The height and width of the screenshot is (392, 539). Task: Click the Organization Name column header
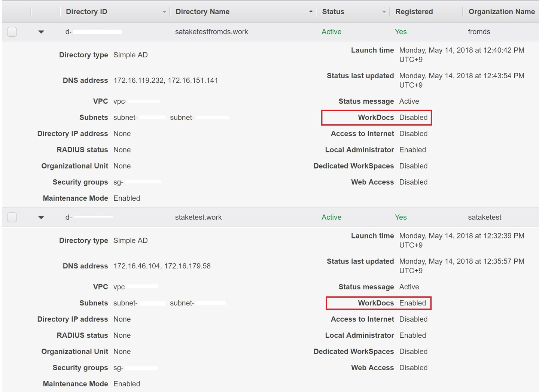click(x=502, y=12)
